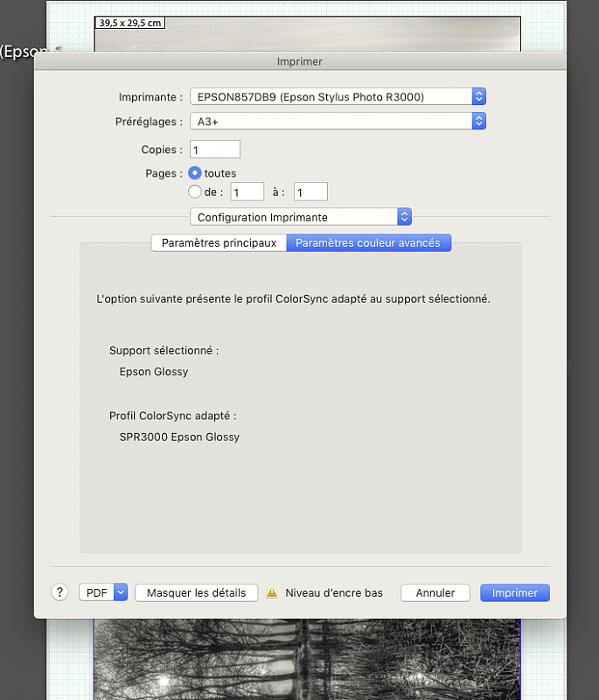Click into the Copies field
This screenshot has width=599, height=700.
click(x=214, y=150)
